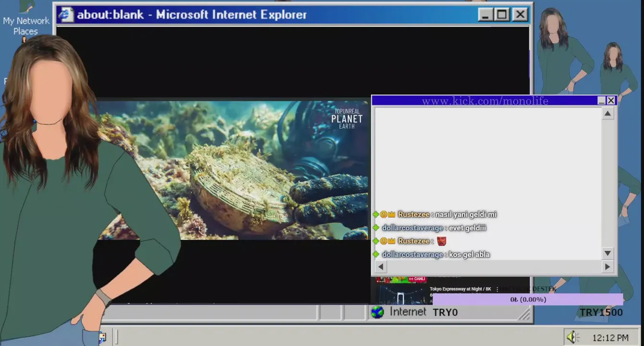The image size is (644, 346).
Task: Click the chat scrollbar down arrow
Action: coord(608,253)
